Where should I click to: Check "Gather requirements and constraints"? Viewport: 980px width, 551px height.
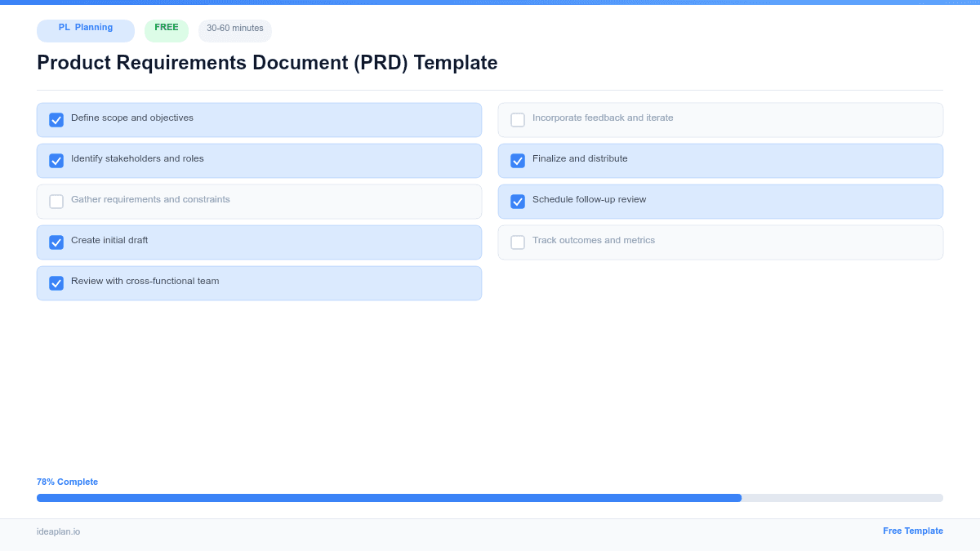coord(56,201)
